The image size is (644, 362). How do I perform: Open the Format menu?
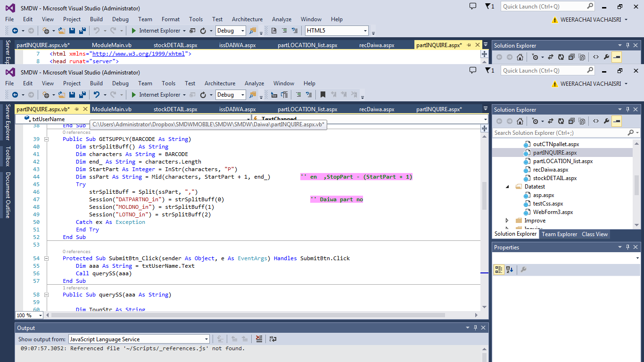click(170, 19)
